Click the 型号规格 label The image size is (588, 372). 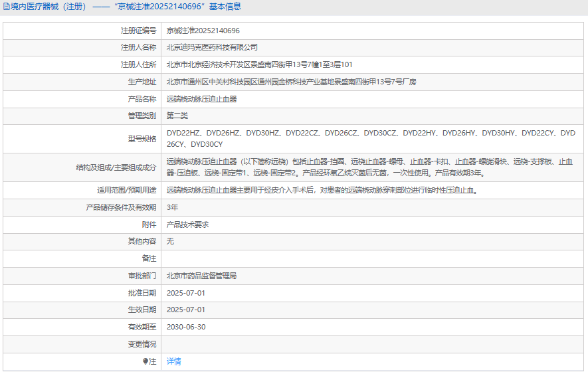click(x=142, y=139)
